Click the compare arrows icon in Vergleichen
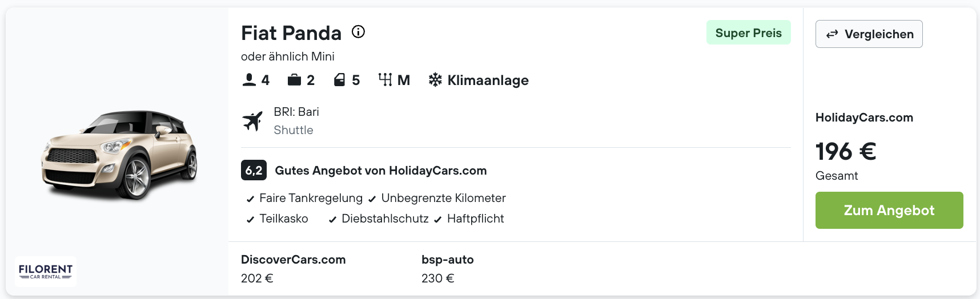The width and height of the screenshot is (980, 299). [x=832, y=34]
